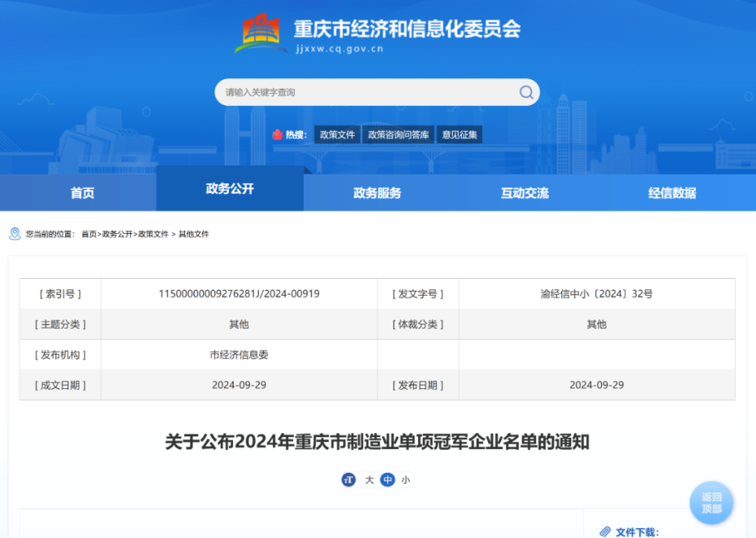
Task: Select medium font size 中
Action: [x=388, y=479]
